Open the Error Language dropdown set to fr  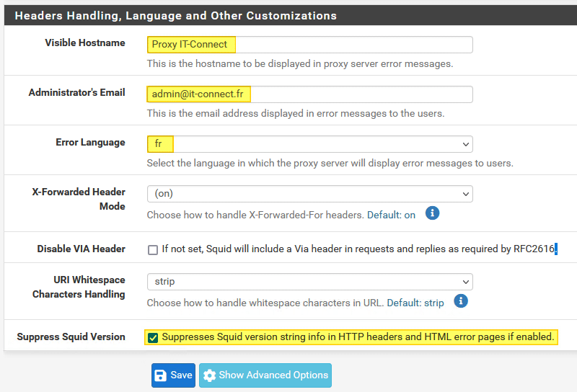click(x=309, y=144)
